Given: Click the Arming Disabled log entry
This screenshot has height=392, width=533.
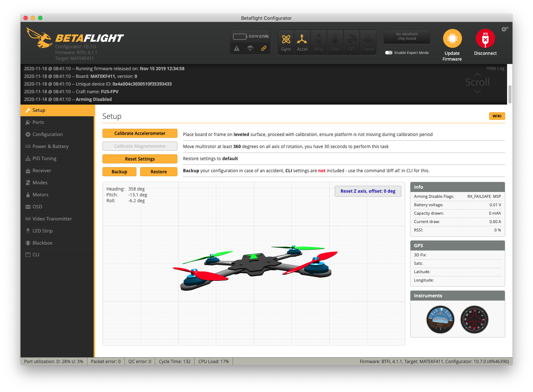Looking at the screenshot, I should (x=68, y=99).
